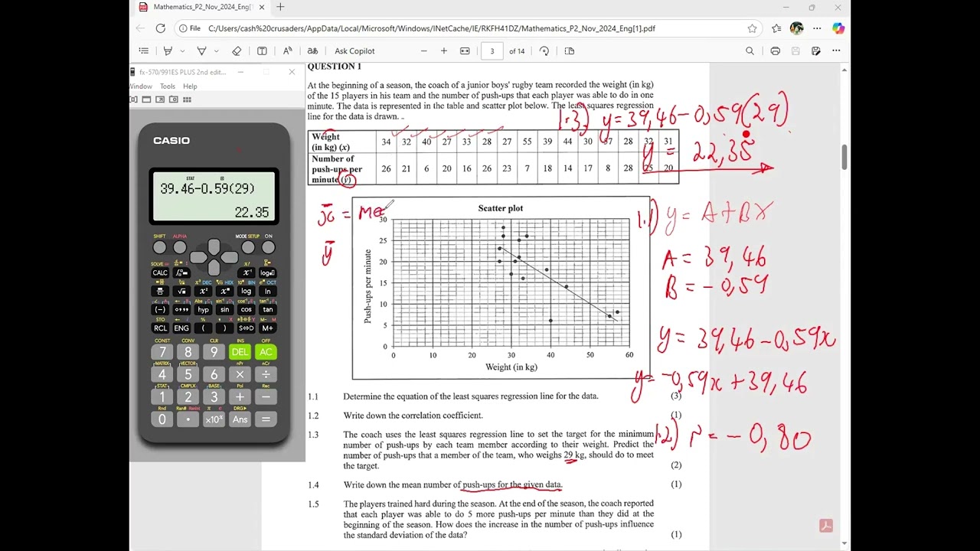Open the browser Favorites list
Viewport: 980px width, 551px height.
(776, 28)
